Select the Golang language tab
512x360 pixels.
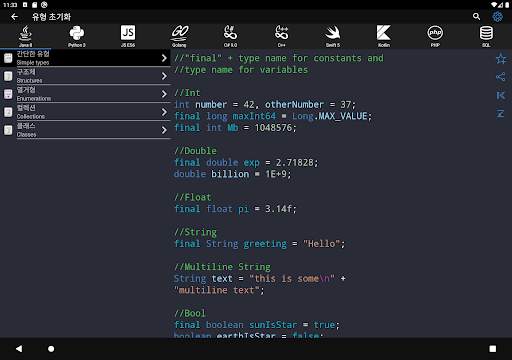coord(179,36)
